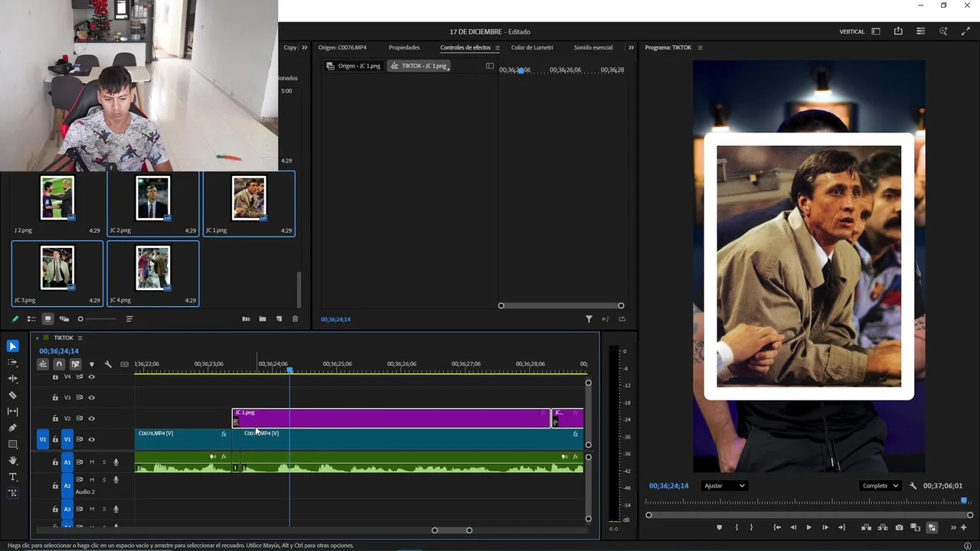Hide track V1 with eye icon
The width and height of the screenshot is (980, 551).
click(x=91, y=439)
